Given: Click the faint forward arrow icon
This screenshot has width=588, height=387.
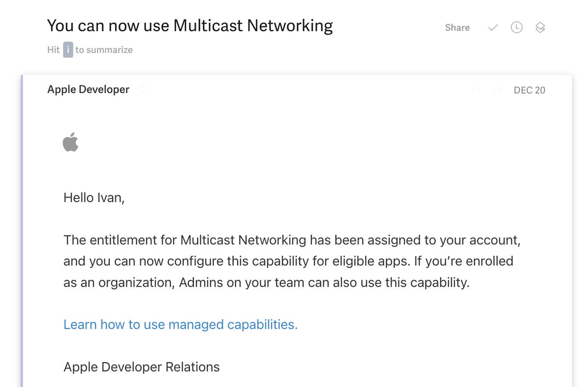Looking at the screenshot, I should point(497,90).
